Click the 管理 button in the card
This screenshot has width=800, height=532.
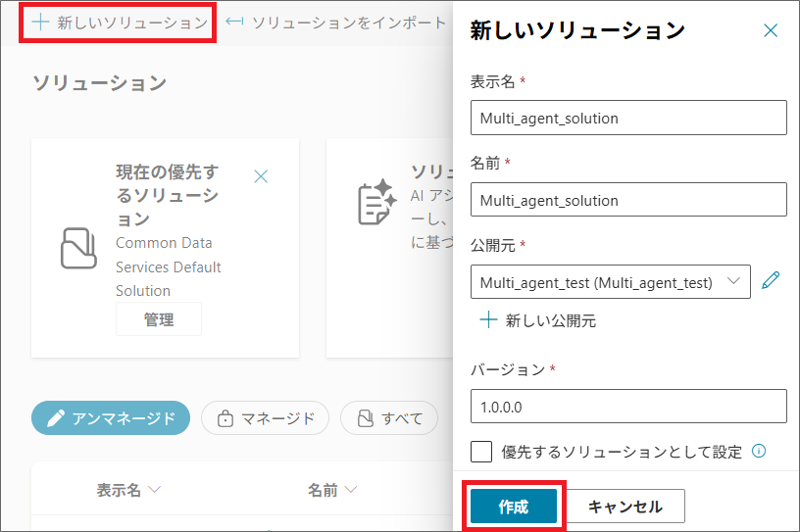(159, 319)
